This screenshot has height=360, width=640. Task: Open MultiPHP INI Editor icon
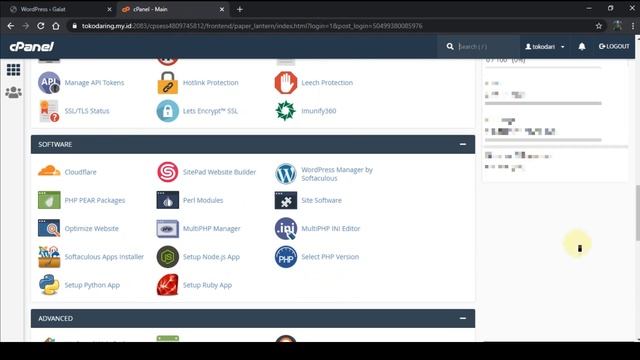[x=286, y=229]
